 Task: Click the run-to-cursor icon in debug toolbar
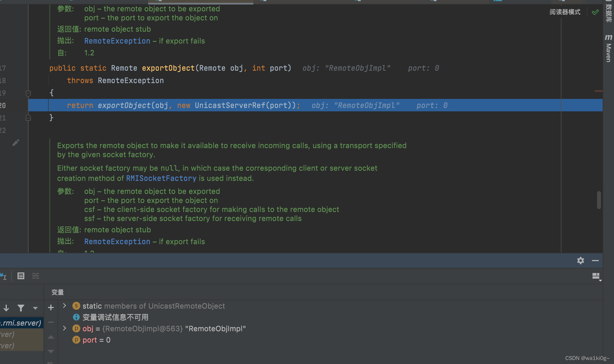coord(3,276)
